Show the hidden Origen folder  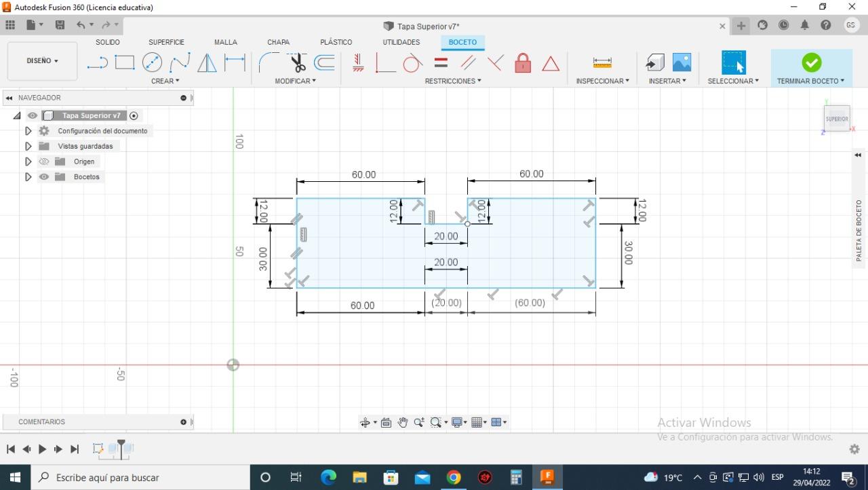click(x=44, y=162)
